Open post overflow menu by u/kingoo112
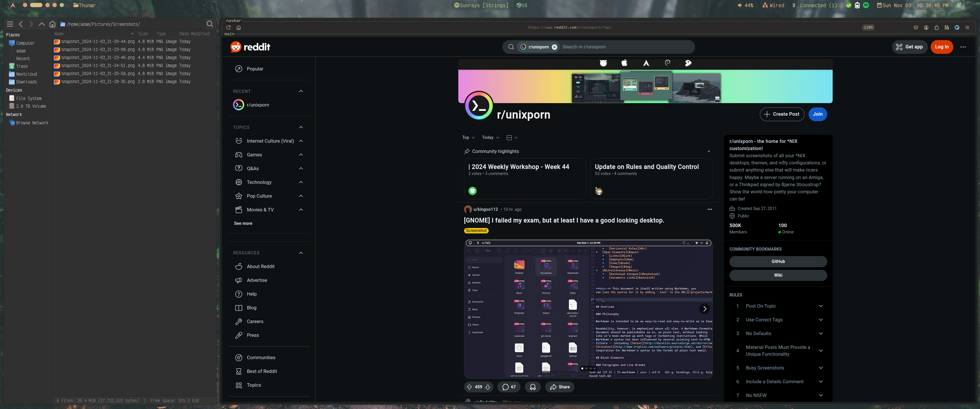Viewport: 980px width, 409px height. click(709, 209)
